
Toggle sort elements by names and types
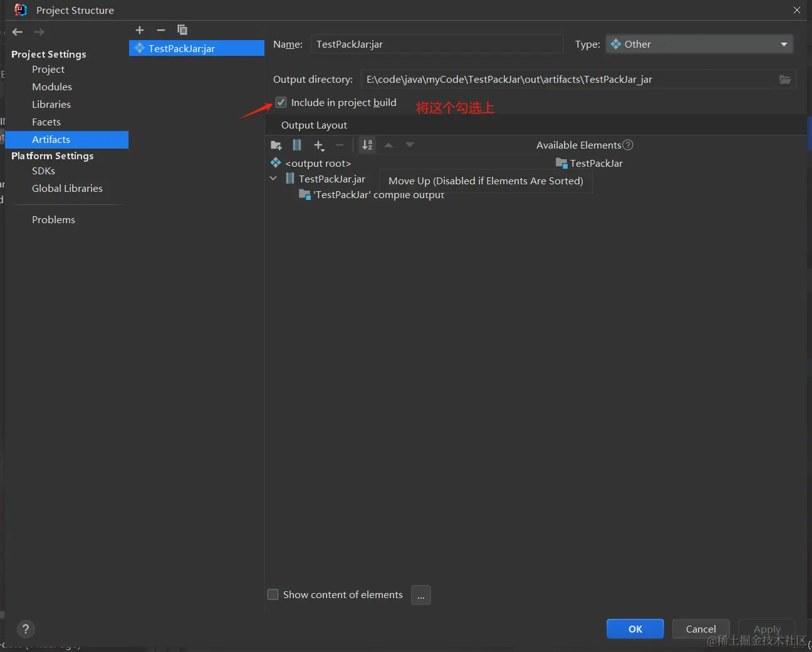pos(367,145)
